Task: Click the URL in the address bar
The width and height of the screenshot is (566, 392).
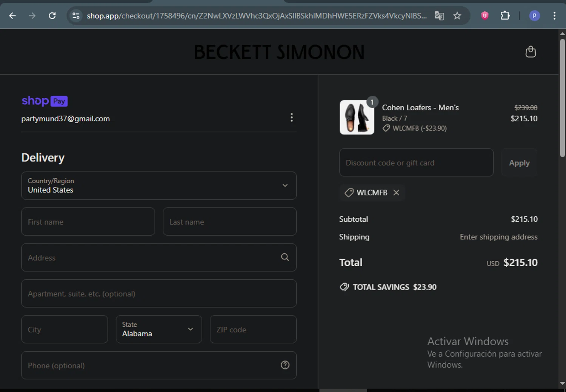Action: 257,15
